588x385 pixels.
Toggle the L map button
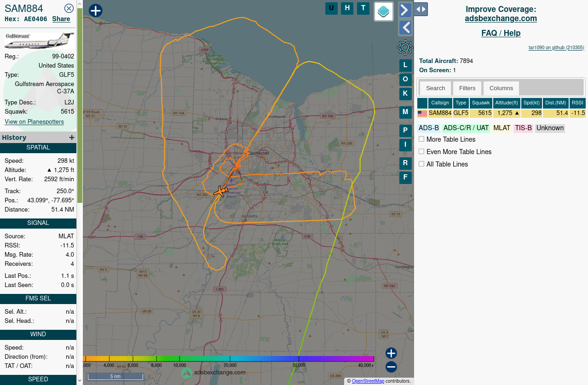coord(405,65)
